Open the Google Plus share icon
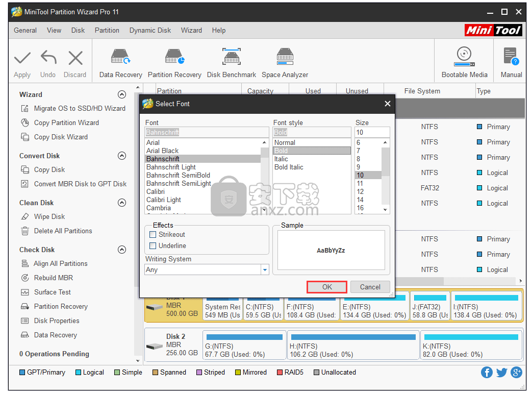This screenshot has width=532, height=394. (x=516, y=372)
